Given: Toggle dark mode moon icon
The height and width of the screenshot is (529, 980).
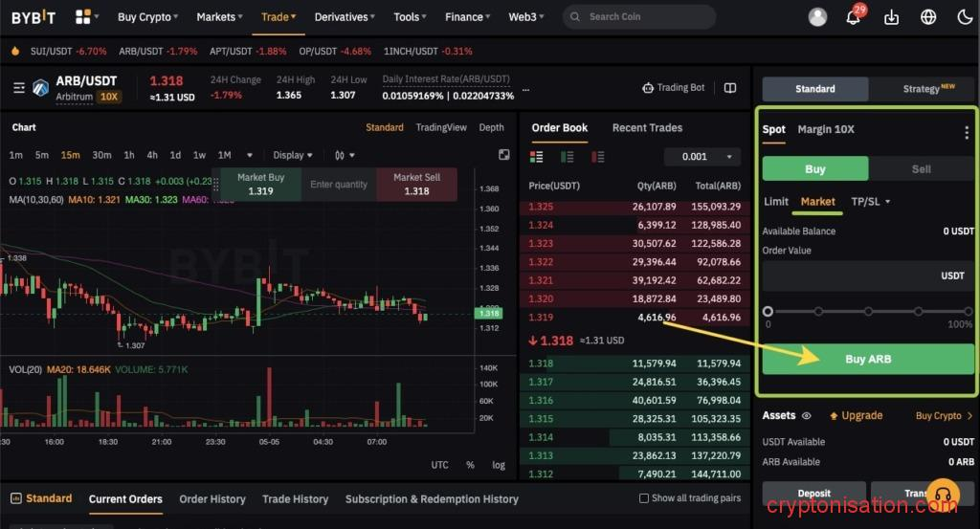Looking at the screenshot, I should (965, 17).
